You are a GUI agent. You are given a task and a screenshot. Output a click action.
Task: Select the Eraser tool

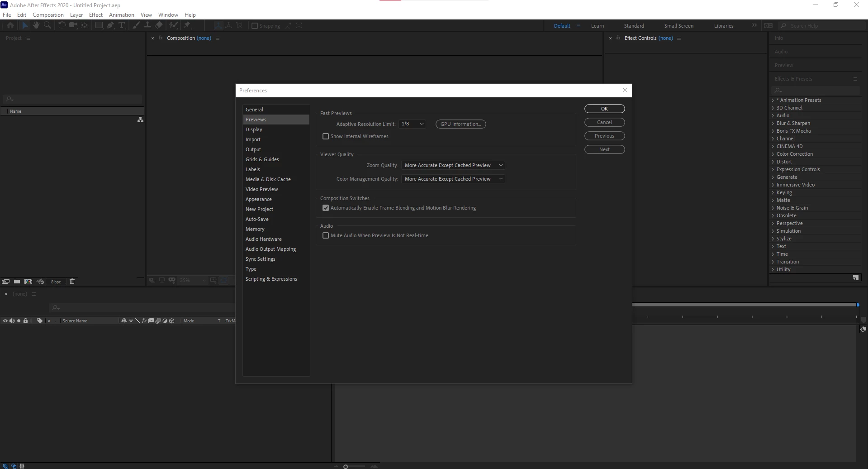pyautogui.click(x=159, y=25)
